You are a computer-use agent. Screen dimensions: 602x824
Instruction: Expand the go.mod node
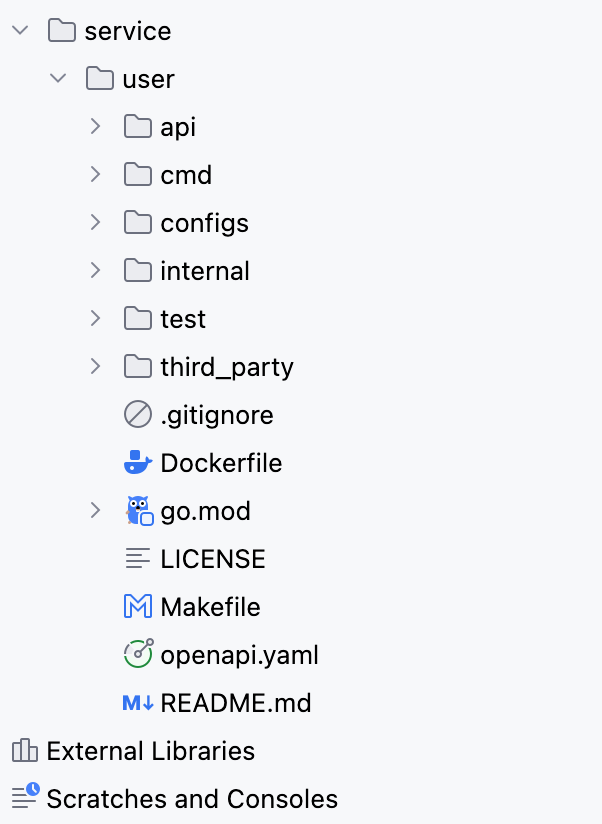point(96,511)
